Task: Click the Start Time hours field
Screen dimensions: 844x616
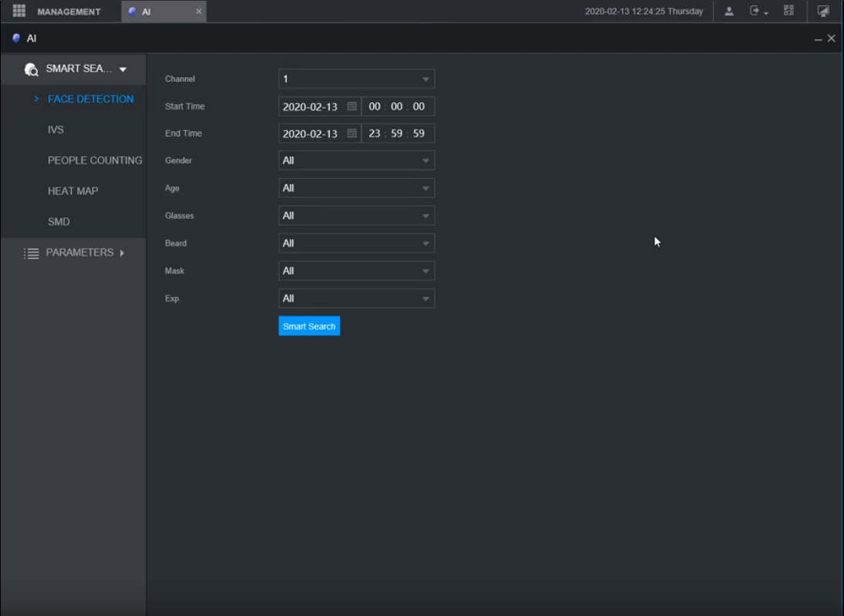Action: click(x=375, y=106)
